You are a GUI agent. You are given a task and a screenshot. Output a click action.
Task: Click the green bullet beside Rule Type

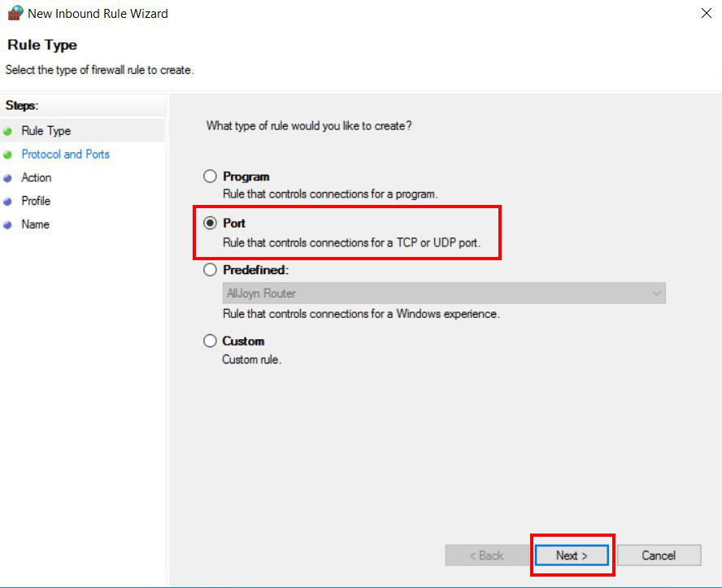7,132
